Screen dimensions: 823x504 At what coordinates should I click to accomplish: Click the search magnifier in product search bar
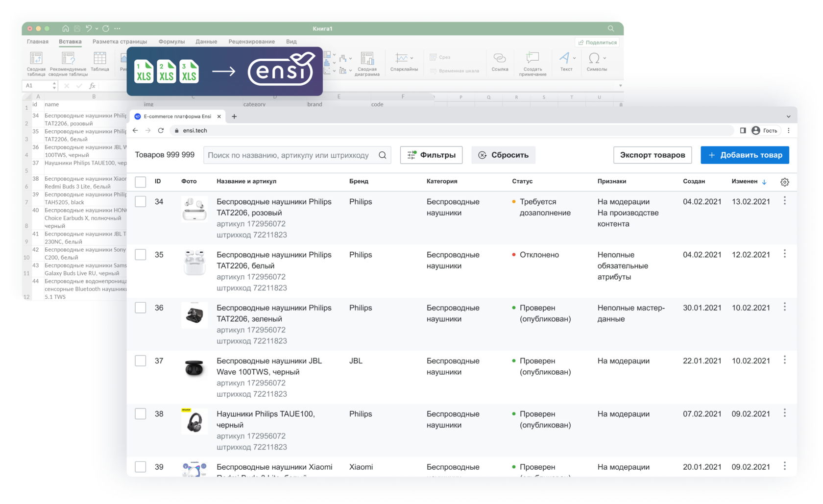point(382,155)
